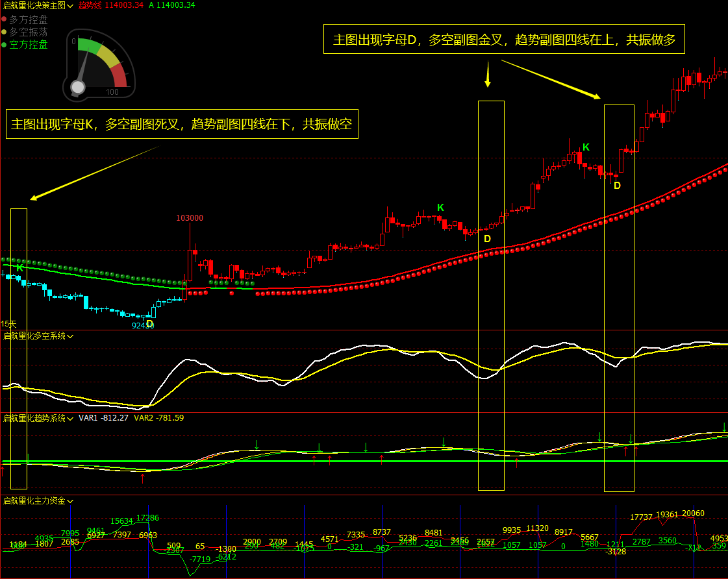728x579 pixels.
Task: Select the 空方控盘 legend entry
Action: [x=29, y=45]
